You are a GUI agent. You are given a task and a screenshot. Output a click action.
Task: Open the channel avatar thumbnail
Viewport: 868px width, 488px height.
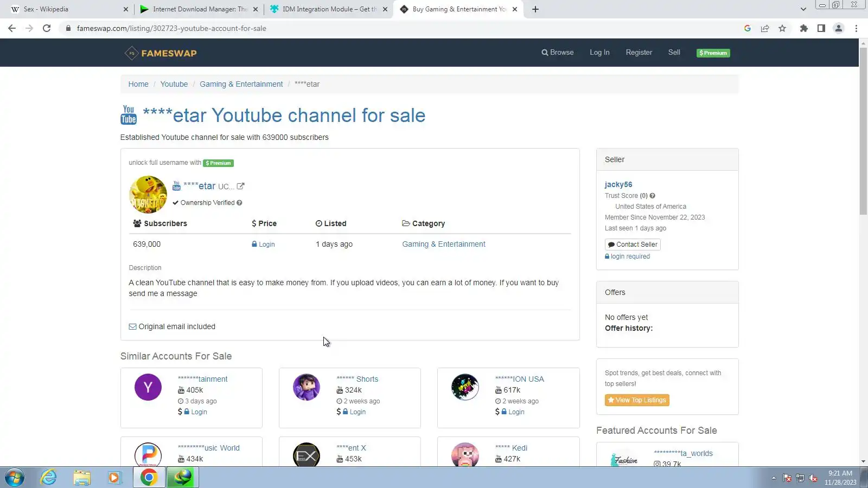coord(148,194)
